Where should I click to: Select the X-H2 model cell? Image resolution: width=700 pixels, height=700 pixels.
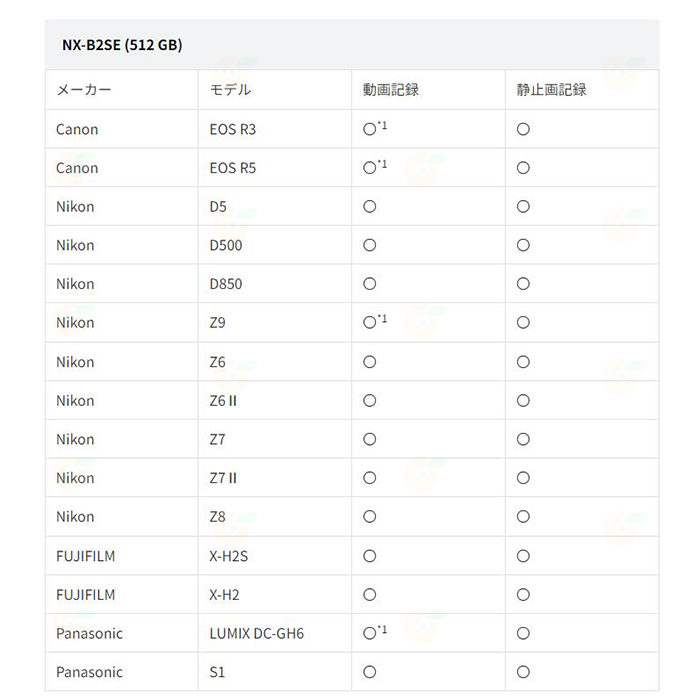pos(225,595)
